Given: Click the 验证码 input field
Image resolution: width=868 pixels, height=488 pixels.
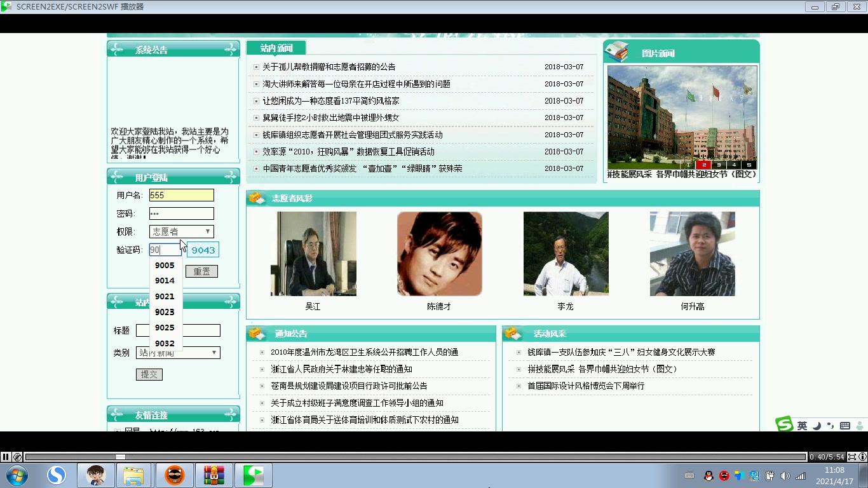Looking at the screenshot, I should coord(166,250).
